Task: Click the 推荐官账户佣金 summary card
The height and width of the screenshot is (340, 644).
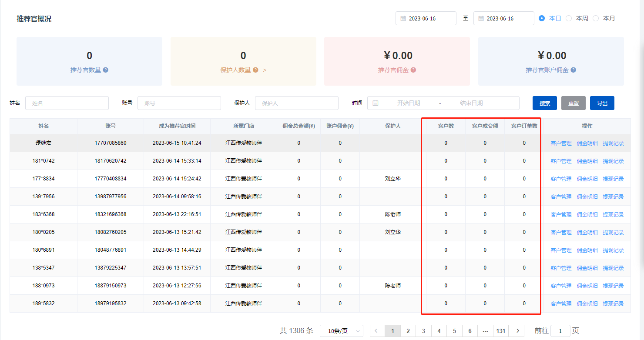Action: point(551,61)
